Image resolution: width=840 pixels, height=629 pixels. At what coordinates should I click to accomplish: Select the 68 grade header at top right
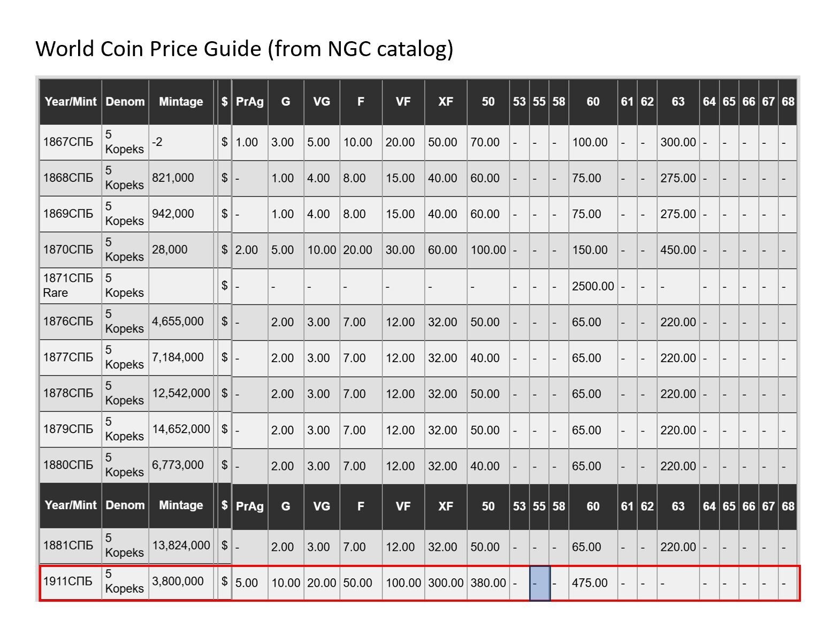(x=788, y=102)
